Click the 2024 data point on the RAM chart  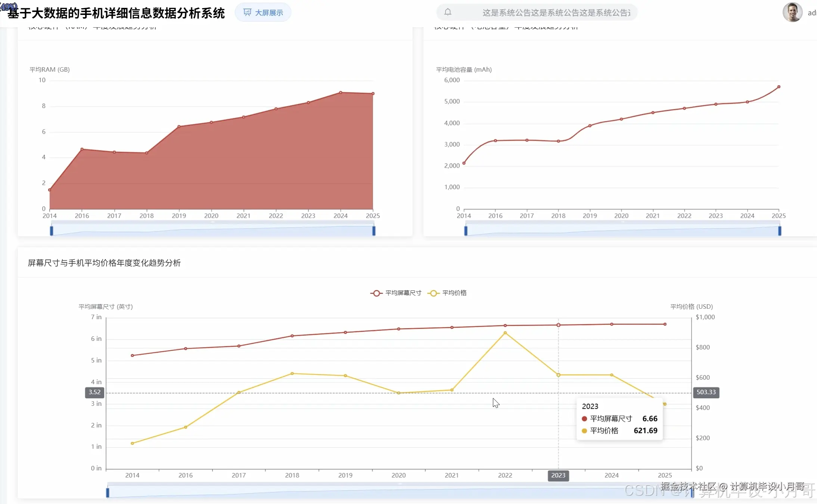pyautogui.click(x=341, y=92)
